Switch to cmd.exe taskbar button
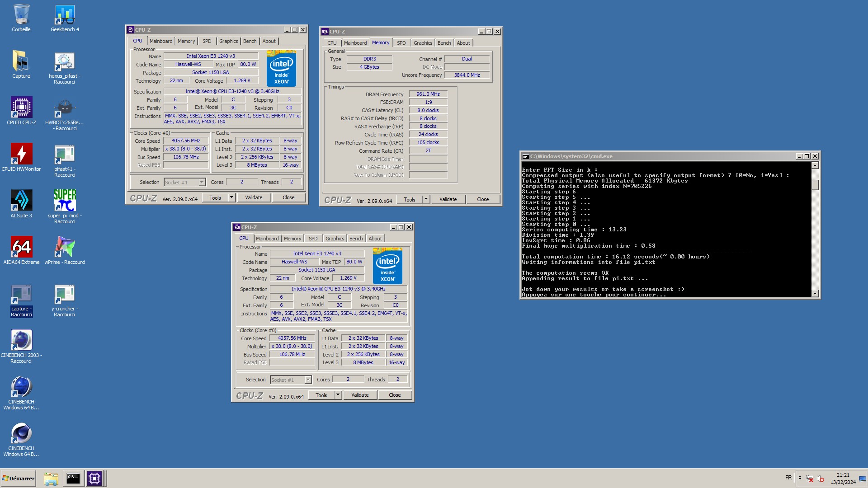 pos(73,479)
